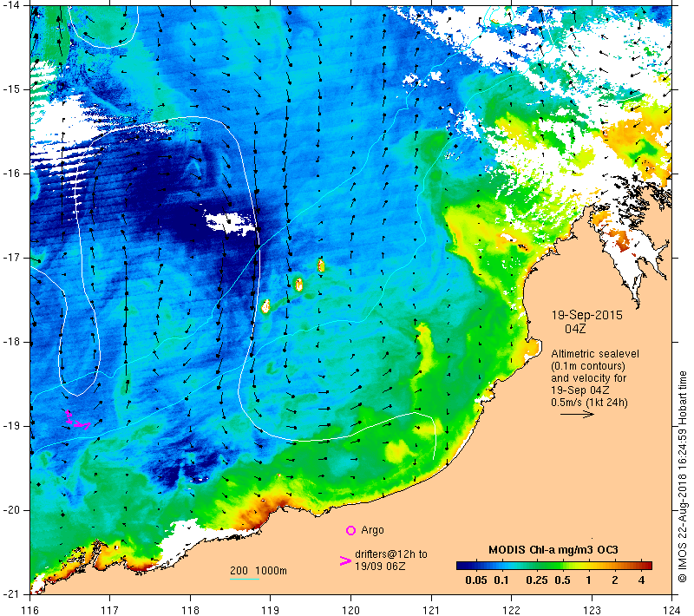Click the IMOS copyright timestamp text

tap(683, 477)
